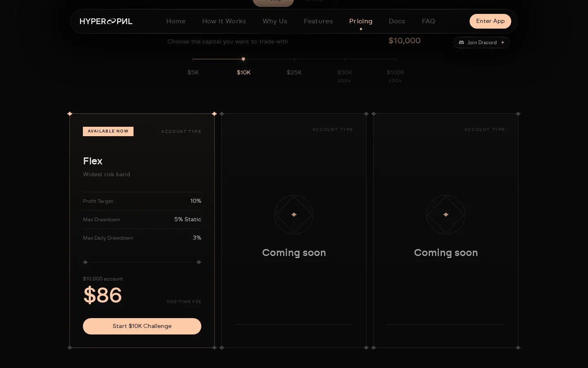The width and height of the screenshot is (588, 368).
Task: Click the Max Daily Drawdown 3% value
Action: (x=197, y=238)
